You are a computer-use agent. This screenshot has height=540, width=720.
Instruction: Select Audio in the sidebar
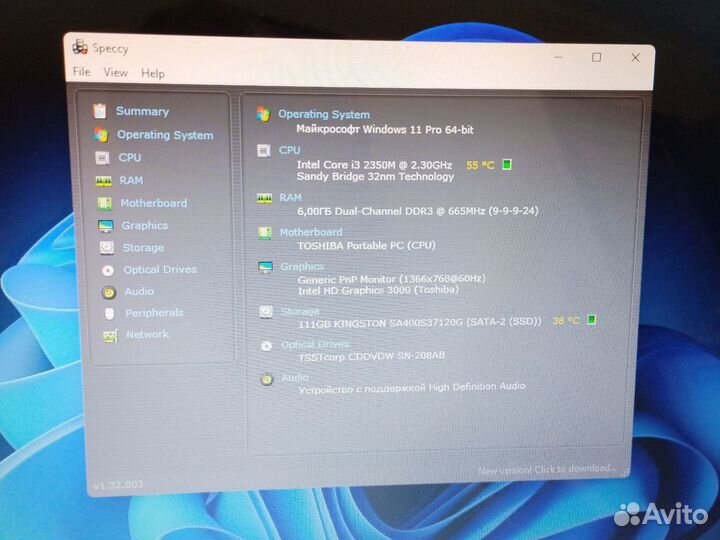point(139,291)
